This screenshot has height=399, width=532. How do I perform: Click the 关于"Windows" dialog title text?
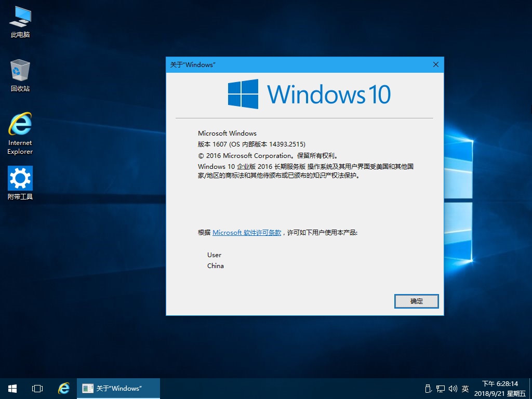(193, 64)
